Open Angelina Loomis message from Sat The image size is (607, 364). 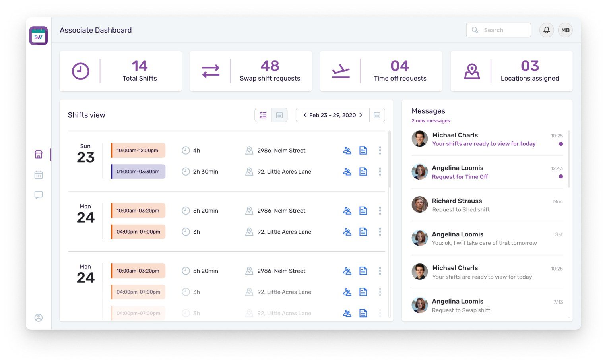click(487, 238)
